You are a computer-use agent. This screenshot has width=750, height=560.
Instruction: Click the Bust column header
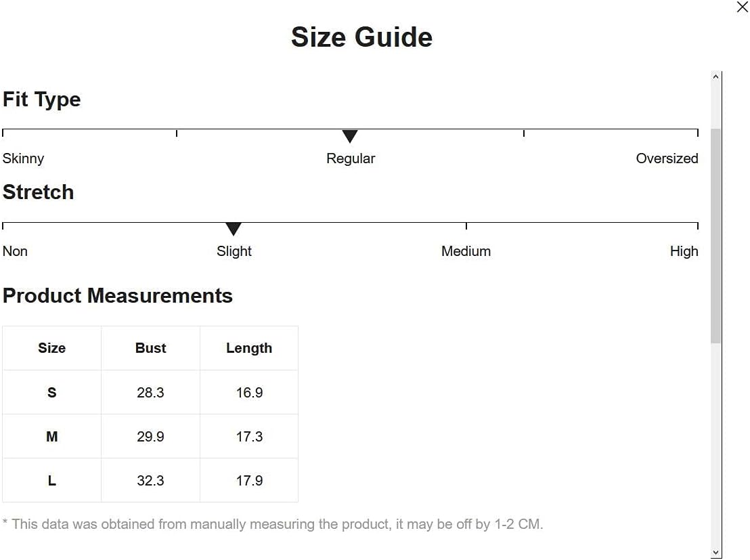[150, 348]
